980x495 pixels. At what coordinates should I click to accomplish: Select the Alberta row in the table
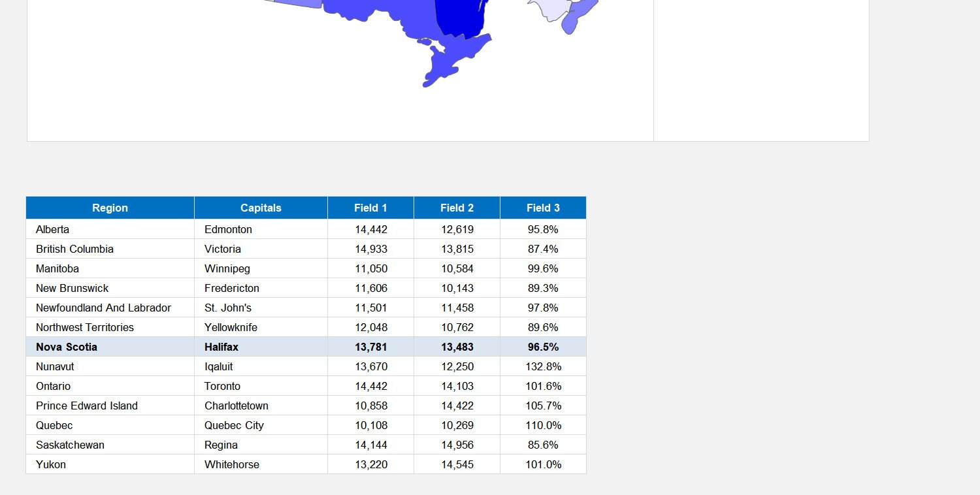[x=110, y=229]
